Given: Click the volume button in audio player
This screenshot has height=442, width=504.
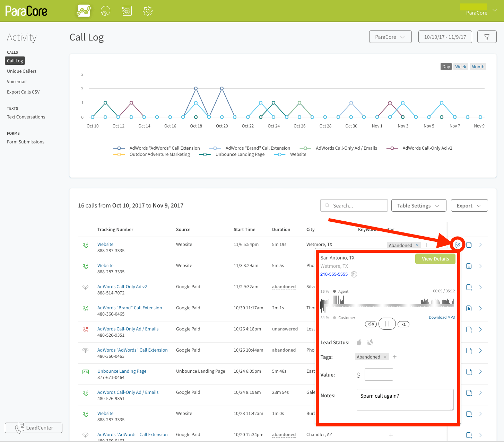Looking at the screenshot, I should coord(371,324).
